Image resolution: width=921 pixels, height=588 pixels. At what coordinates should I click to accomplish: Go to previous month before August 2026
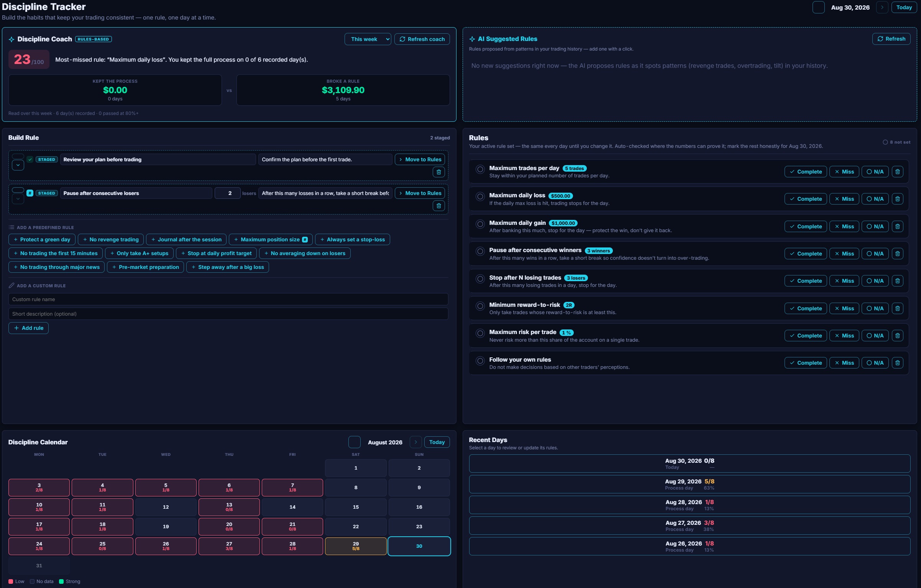coord(354,442)
